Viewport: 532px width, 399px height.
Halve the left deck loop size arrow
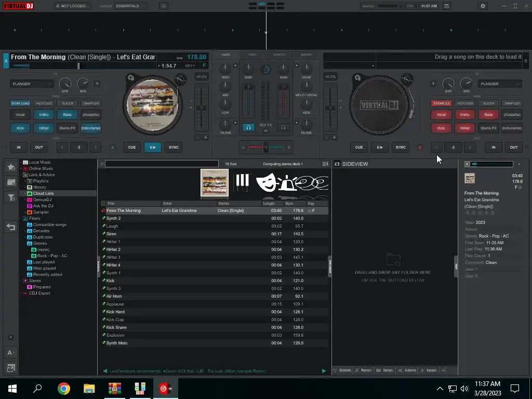(x=62, y=147)
